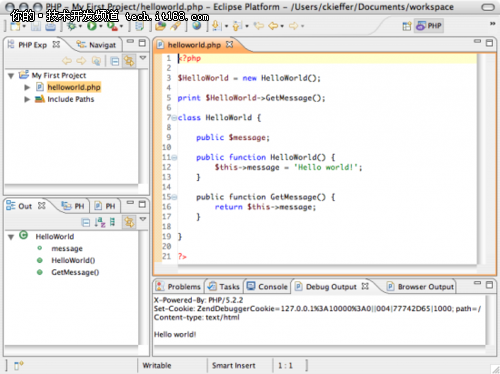Viewport: 500px width, 374px height.
Task: Select the message field in the Outline
Action: [67, 249]
